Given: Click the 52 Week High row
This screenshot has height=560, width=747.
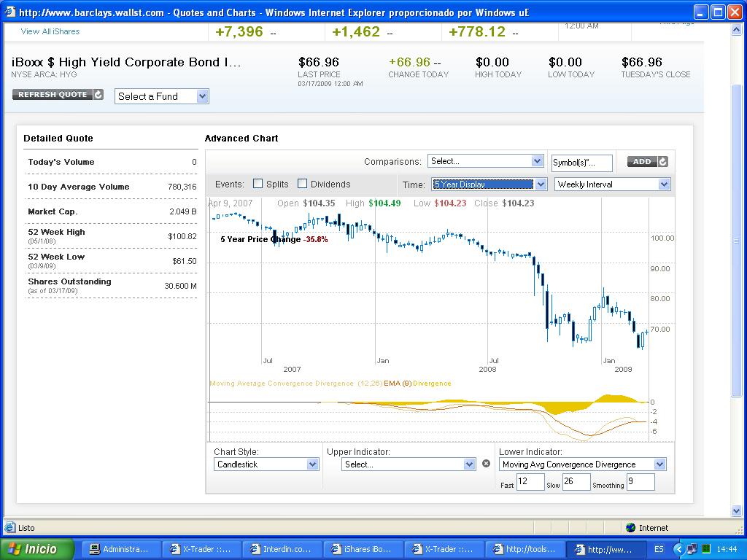Looking at the screenshot, I should [112, 236].
